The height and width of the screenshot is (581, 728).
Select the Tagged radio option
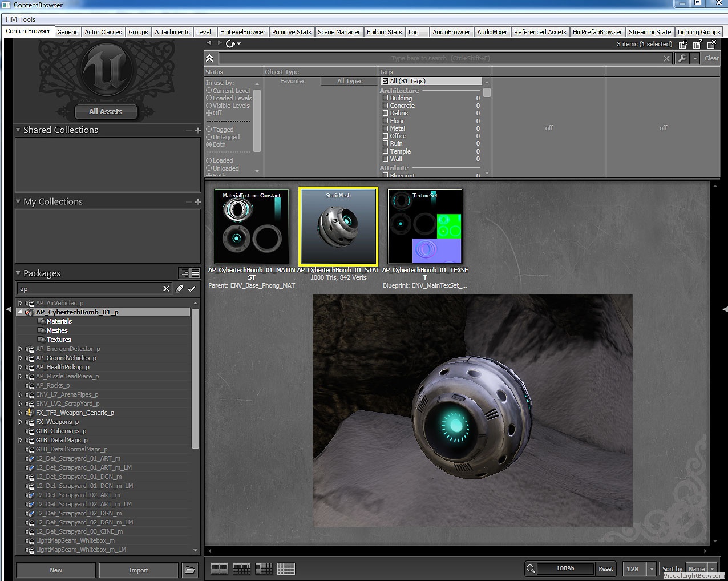point(209,130)
